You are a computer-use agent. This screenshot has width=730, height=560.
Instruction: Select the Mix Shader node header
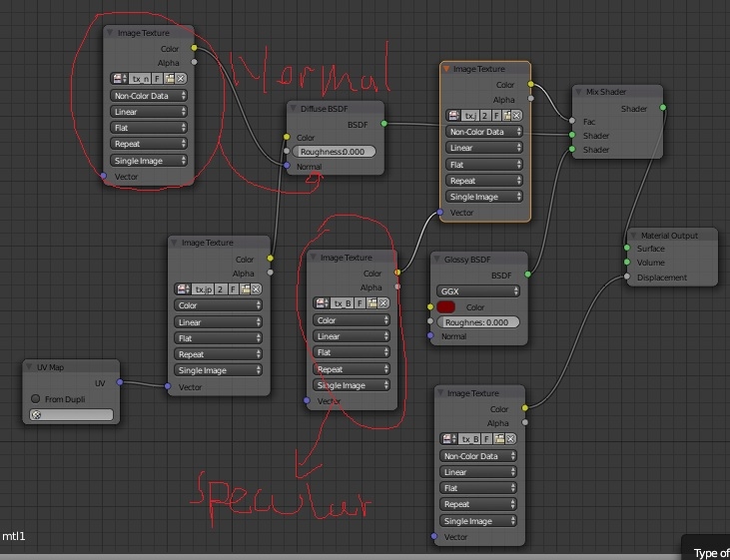pyautogui.click(x=617, y=92)
